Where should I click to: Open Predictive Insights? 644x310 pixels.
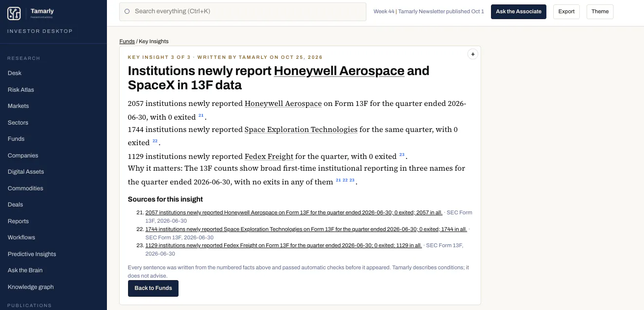32,254
